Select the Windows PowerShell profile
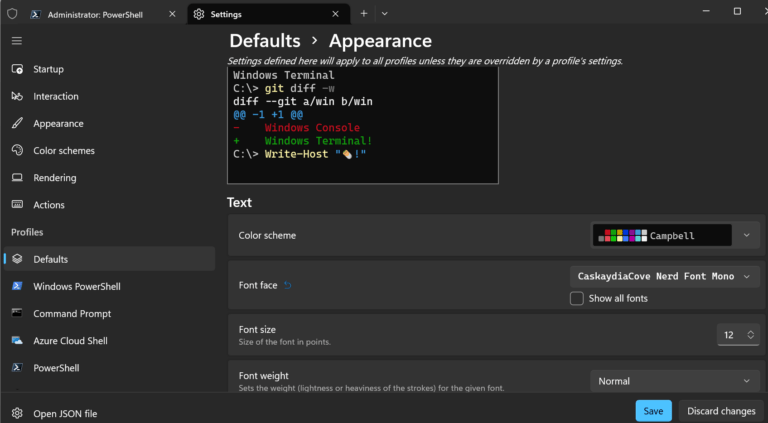This screenshot has width=768, height=423. pos(109,286)
